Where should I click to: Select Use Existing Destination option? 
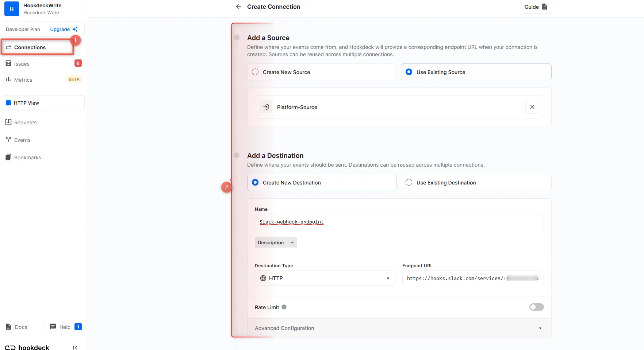coord(476,183)
